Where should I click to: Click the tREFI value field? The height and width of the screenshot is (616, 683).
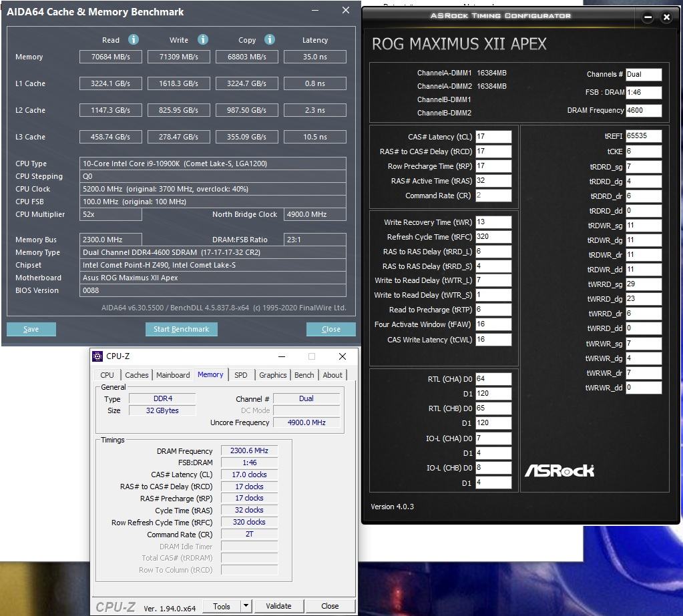point(644,136)
